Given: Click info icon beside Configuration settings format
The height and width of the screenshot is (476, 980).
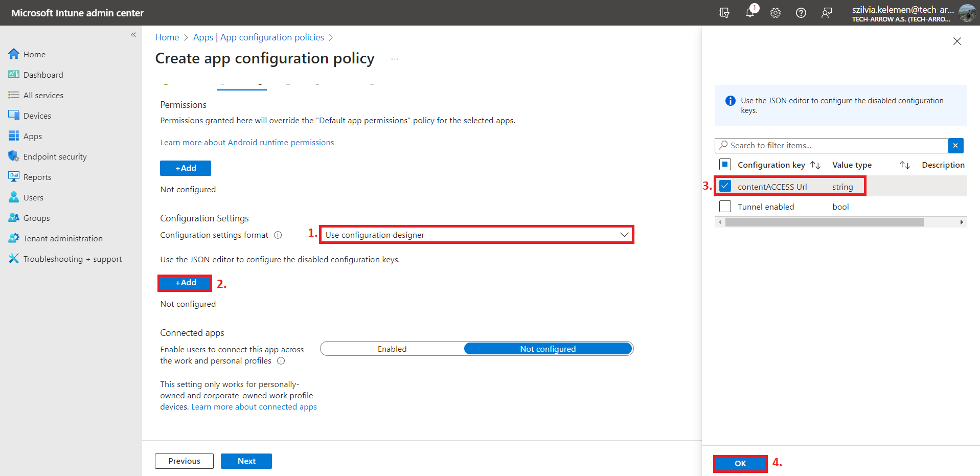Looking at the screenshot, I should (278, 235).
